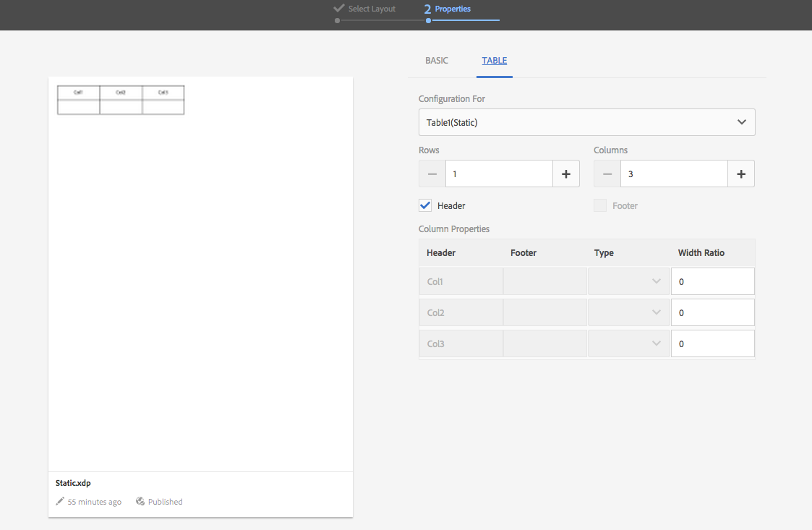
Task: Enable the Footer checkbox
Action: tap(599, 205)
